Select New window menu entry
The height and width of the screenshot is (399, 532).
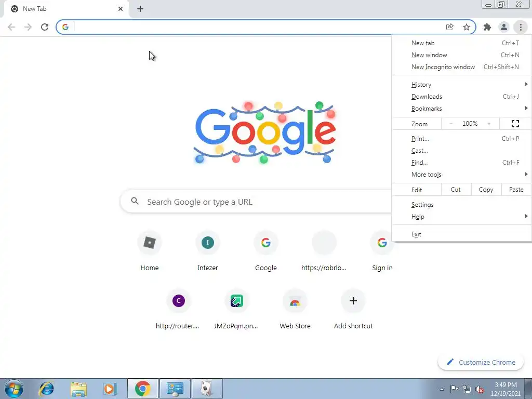coord(462,55)
